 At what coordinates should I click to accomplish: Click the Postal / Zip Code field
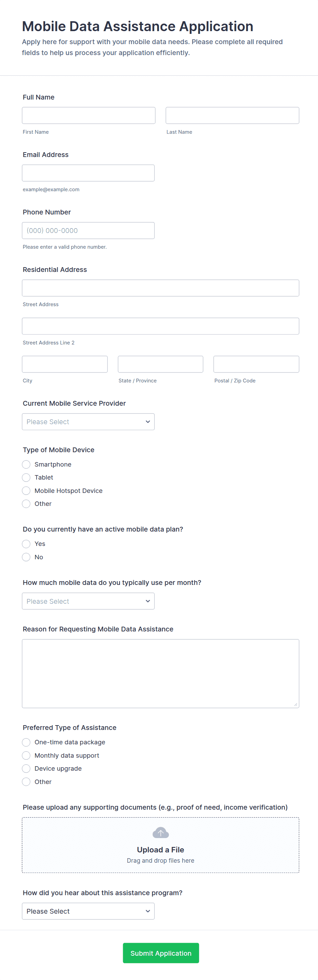tap(256, 364)
